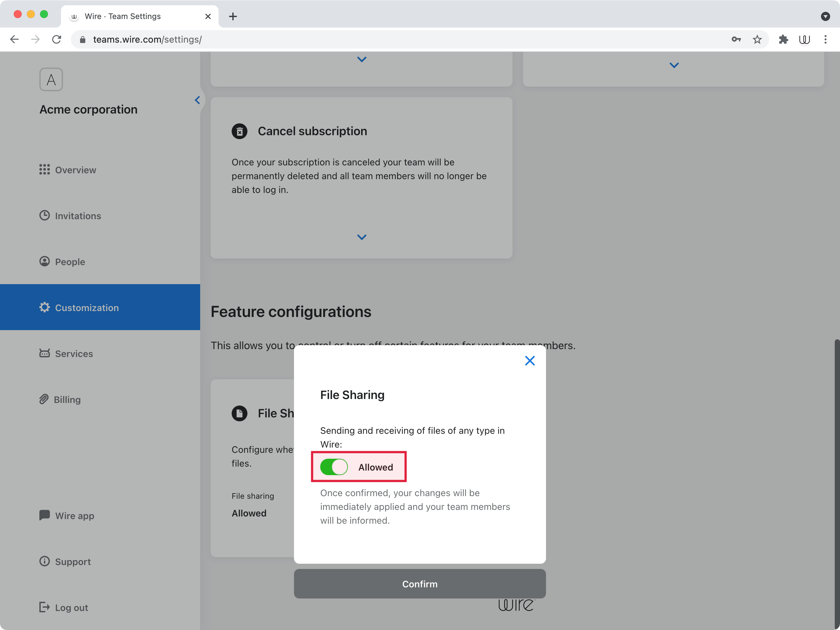
Task: Reload the team settings page
Action: point(56,39)
